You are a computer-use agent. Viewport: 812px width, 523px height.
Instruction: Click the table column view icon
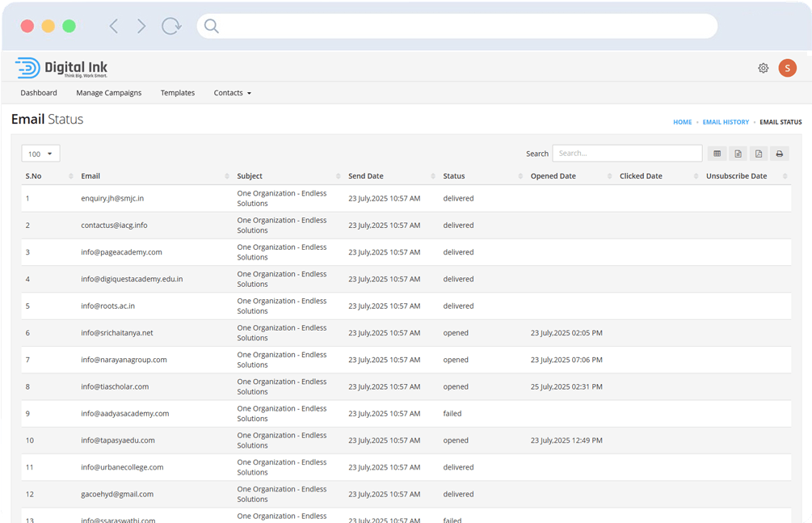[x=717, y=154]
